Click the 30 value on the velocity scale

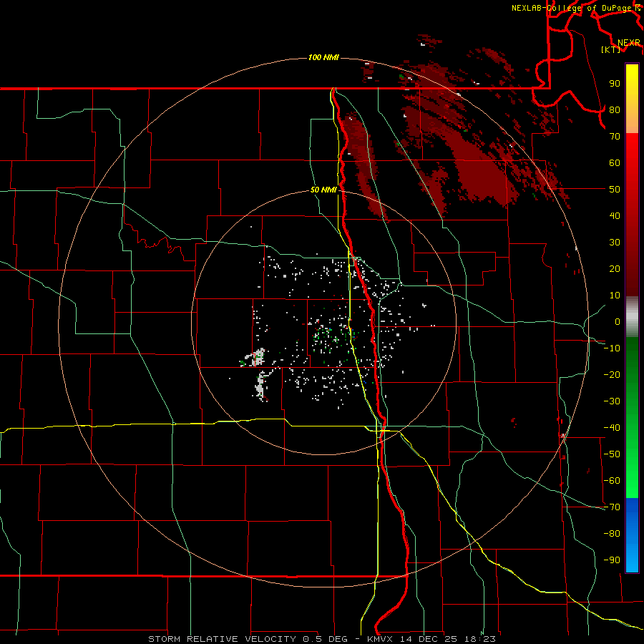615,243
